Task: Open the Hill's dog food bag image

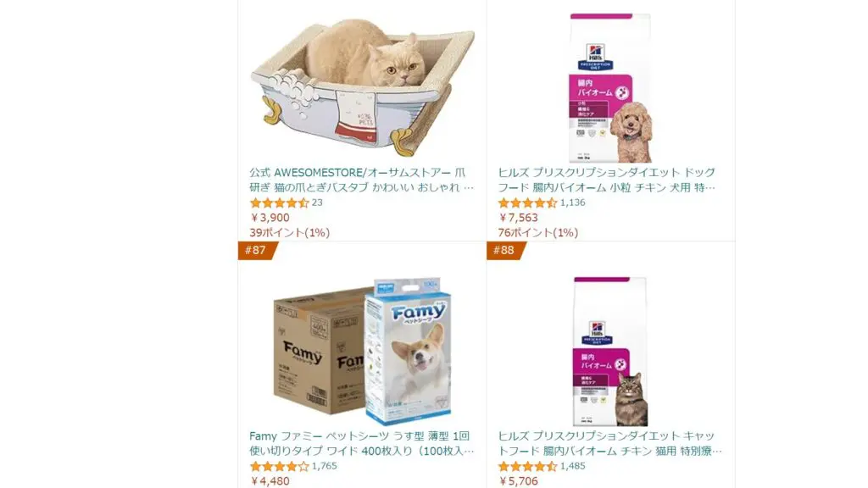Action: 611,87
